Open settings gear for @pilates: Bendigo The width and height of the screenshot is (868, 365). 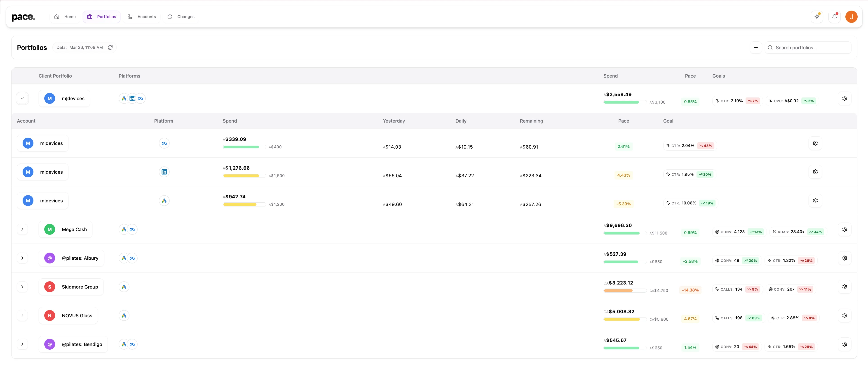click(x=845, y=344)
